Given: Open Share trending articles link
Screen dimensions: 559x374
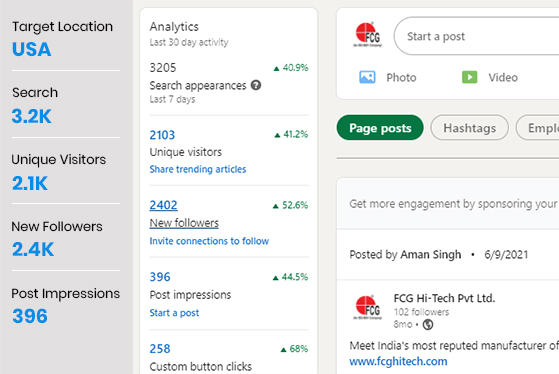Looking at the screenshot, I should (x=198, y=169).
